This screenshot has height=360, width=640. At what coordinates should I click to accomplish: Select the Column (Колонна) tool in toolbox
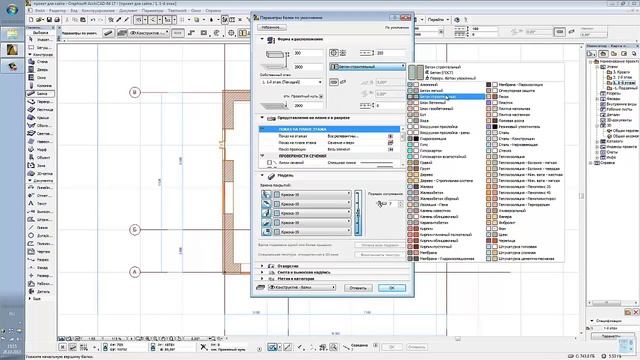pos(40,86)
